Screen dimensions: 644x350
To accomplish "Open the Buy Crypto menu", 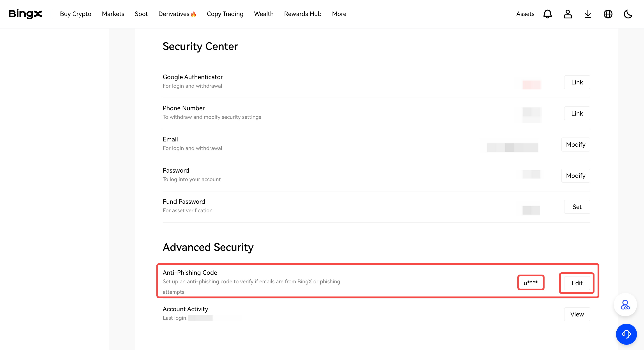I will tap(76, 14).
